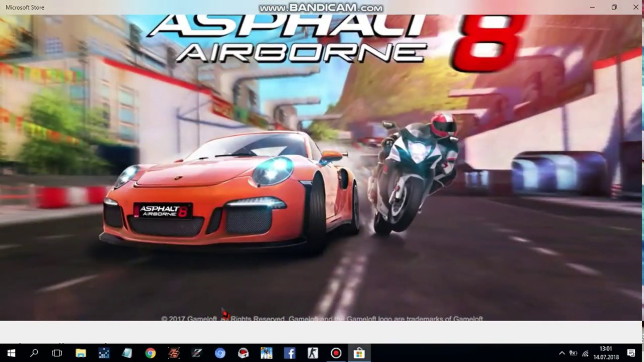Open the Action Center notifications icon
This screenshot has height=362, width=644.
coord(631,353)
